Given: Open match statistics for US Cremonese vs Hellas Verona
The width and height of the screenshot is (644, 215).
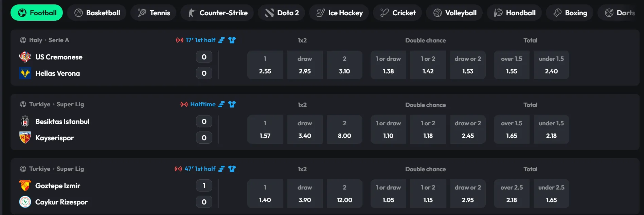Looking at the screenshot, I should [x=221, y=40].
